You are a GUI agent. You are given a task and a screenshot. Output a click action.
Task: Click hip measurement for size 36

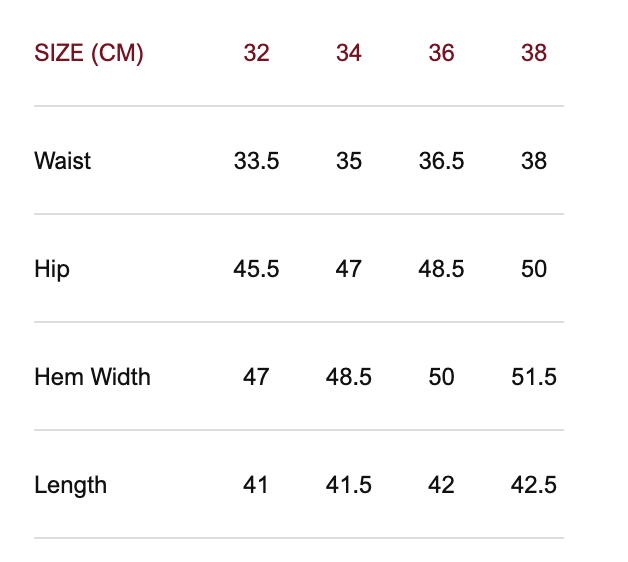(x=441, y=269)
